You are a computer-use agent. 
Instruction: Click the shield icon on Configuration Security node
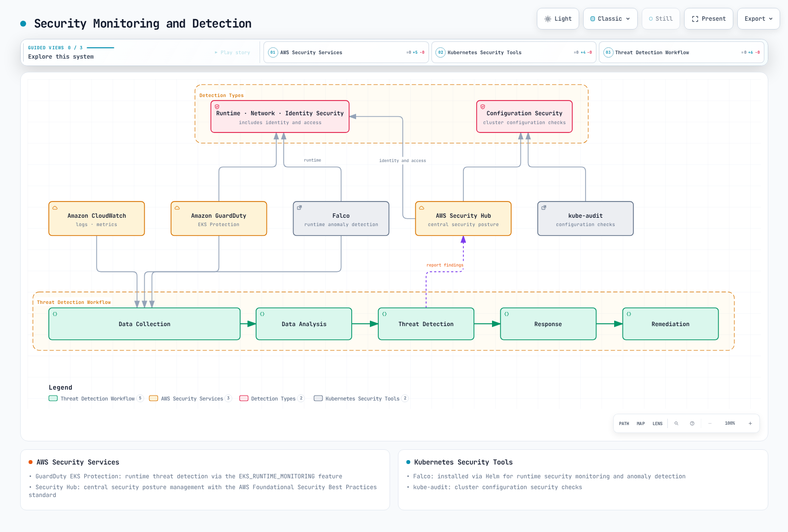pyautogui.click(x=483, y=107)
